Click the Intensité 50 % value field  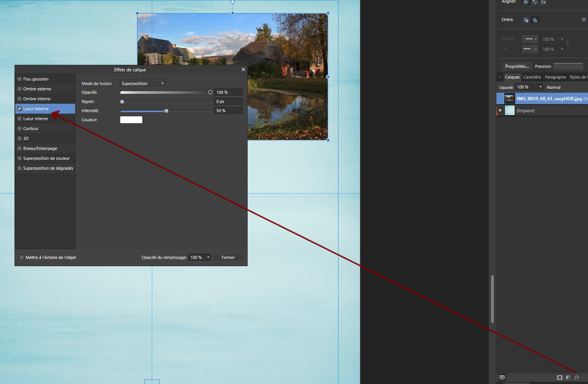pyautogui.click(x=229, y=111)
